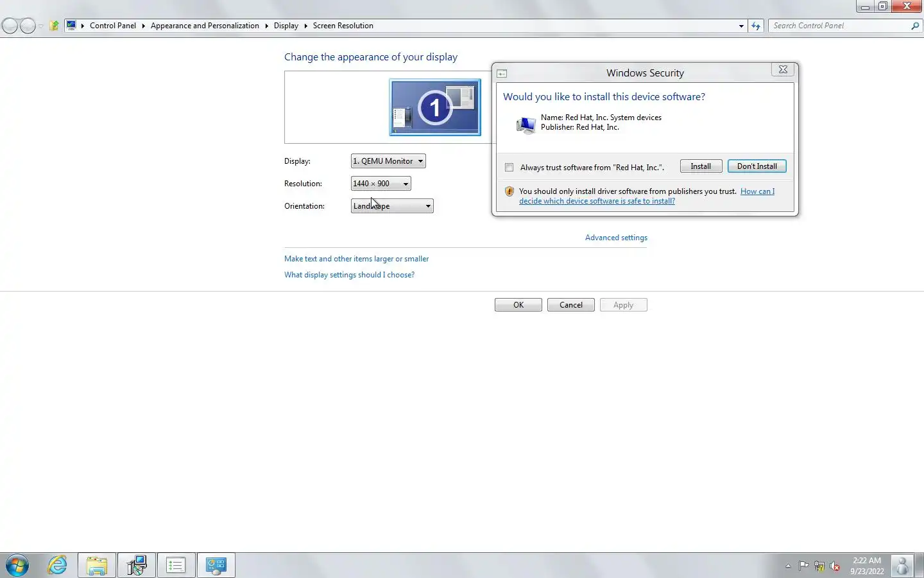Click the Display: label text
924x578 pixels.
coord(297,161)
